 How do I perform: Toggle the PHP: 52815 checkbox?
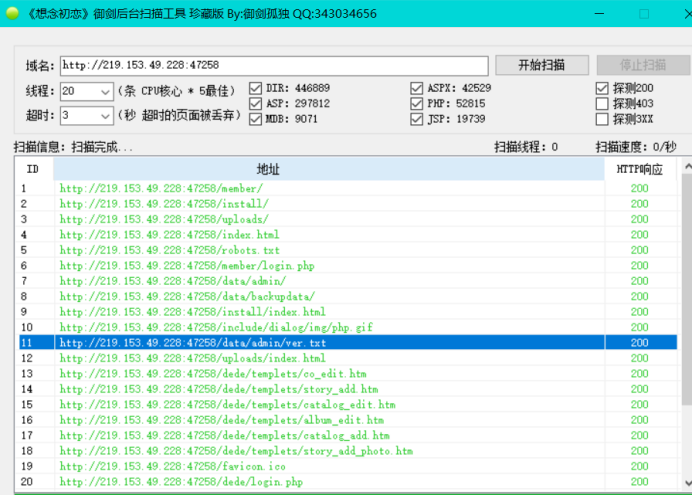point(416,104)
